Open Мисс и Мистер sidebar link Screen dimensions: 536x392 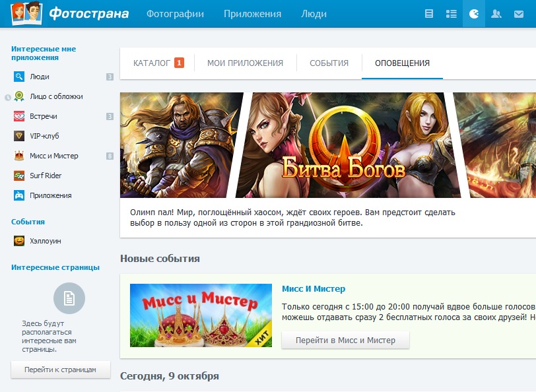point(54,156)
